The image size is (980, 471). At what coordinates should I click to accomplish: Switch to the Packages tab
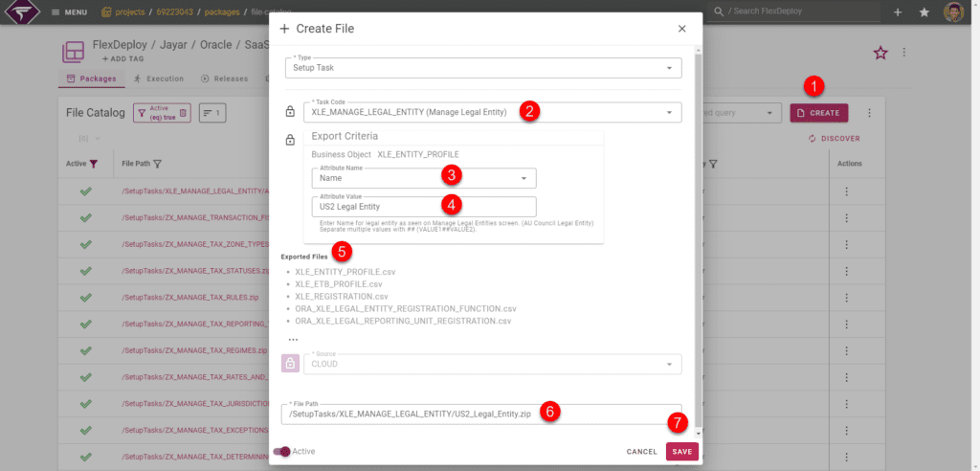point(91,78)
